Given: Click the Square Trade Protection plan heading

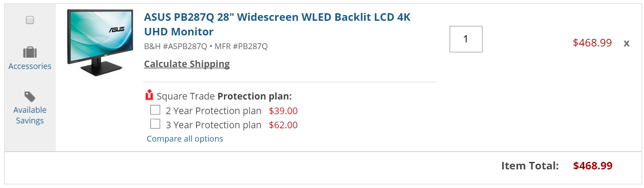Looking at the screenshot, I should coord(224,96).
